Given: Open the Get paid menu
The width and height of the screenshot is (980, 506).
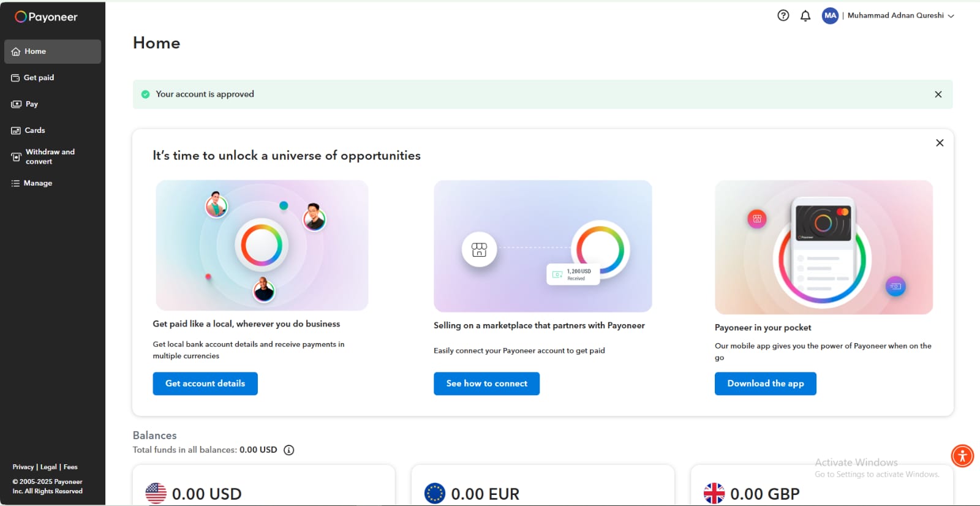Looking at the screenshot, I should (39, 78).
